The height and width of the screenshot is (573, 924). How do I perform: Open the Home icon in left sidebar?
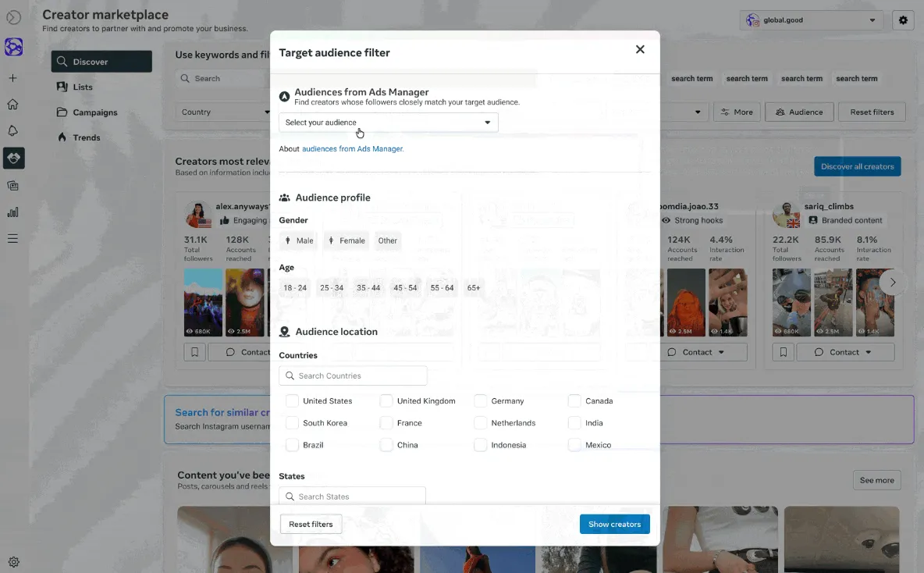[13, 104]
